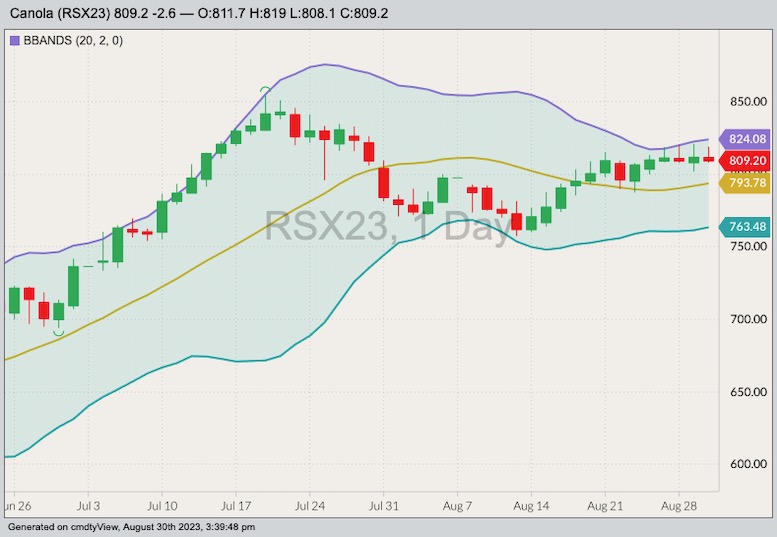Click the Aug 21 date label
The width and height of the screenshot is (777, 537).
(x=605, y=506)
